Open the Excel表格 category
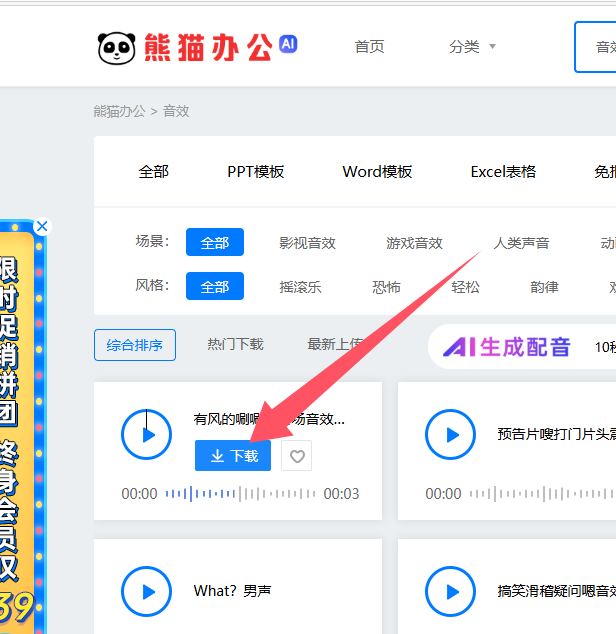The image size is (616, 634). pyautogui.click(x=503, y=171)
